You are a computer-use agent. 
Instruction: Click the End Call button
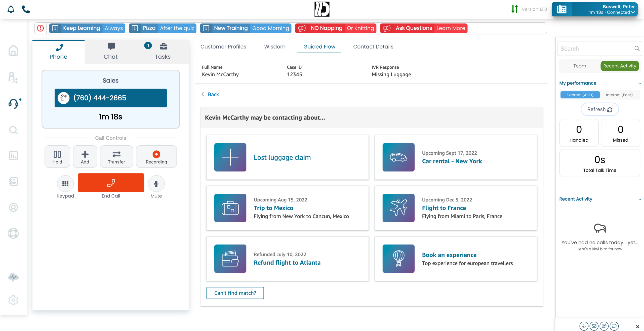(111, 183)
